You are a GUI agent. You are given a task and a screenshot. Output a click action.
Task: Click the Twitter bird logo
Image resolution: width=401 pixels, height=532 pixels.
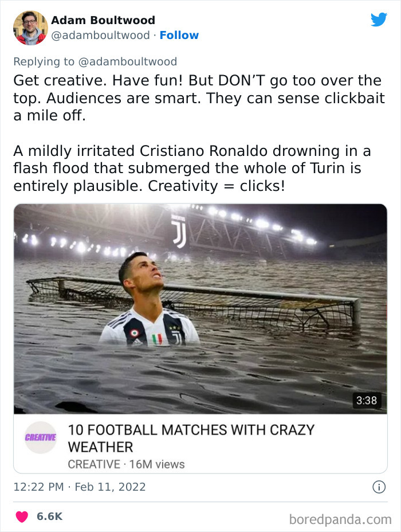tap(379, 19)
